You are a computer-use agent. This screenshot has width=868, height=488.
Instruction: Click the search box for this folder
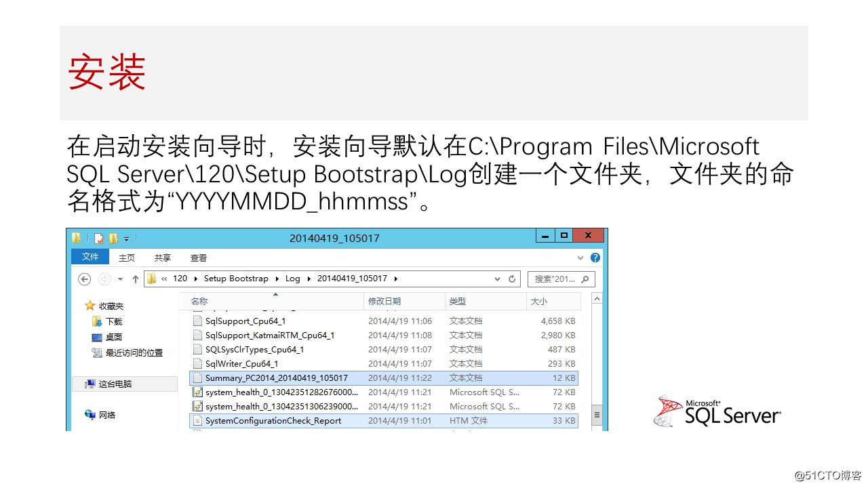560,279
